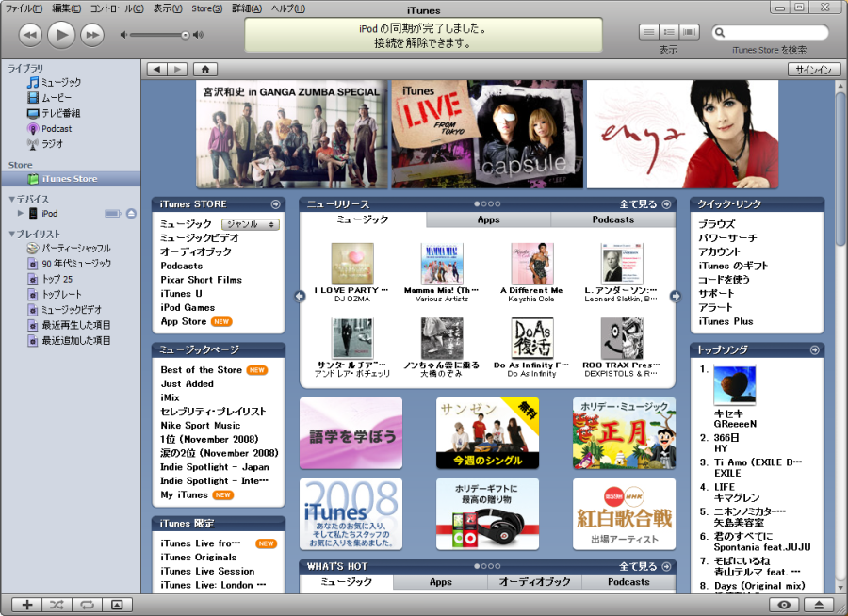Switch to オーディオブック tab in WHAT'S HOT
The height and width of the screenshot is (616, 848).
pos(534,582)
